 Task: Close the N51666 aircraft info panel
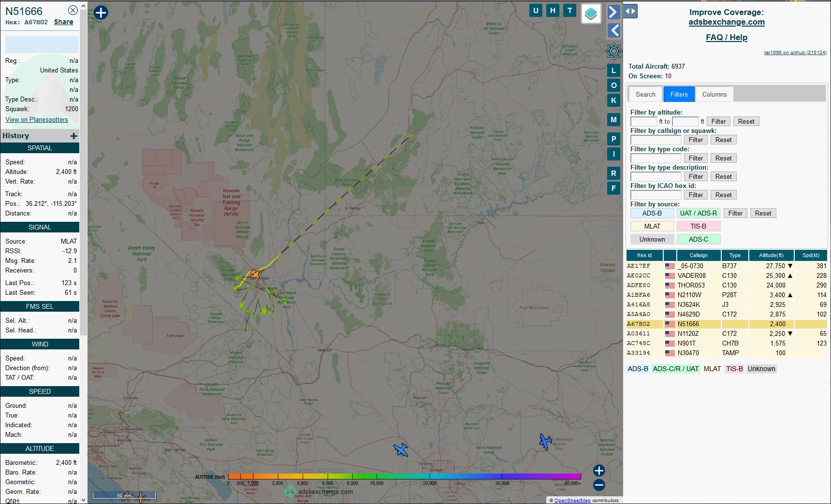[x=73, y=10]
